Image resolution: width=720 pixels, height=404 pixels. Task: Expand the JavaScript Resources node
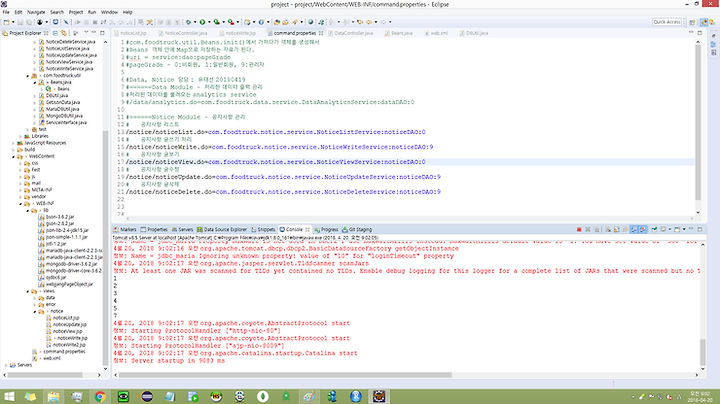pyautogui.click(x=13, y=143)
